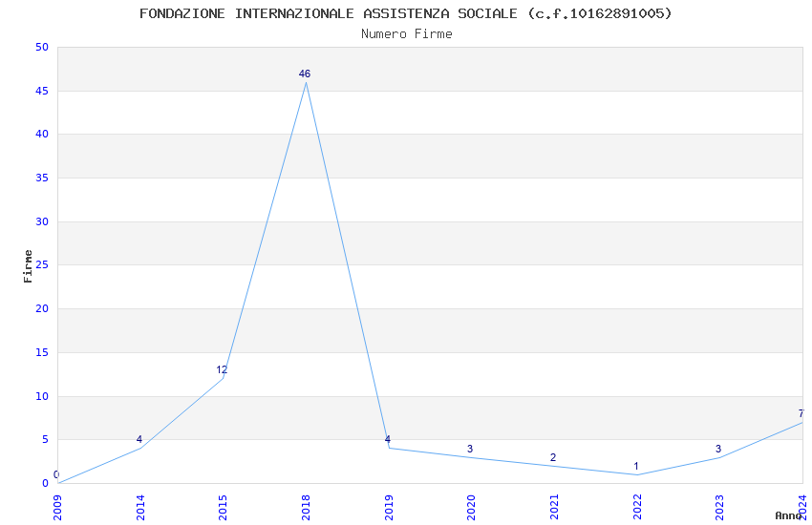The height and width of the screenshot is (525, 812).
Task: Click the data label 2 above 2021
Action: 553,458
